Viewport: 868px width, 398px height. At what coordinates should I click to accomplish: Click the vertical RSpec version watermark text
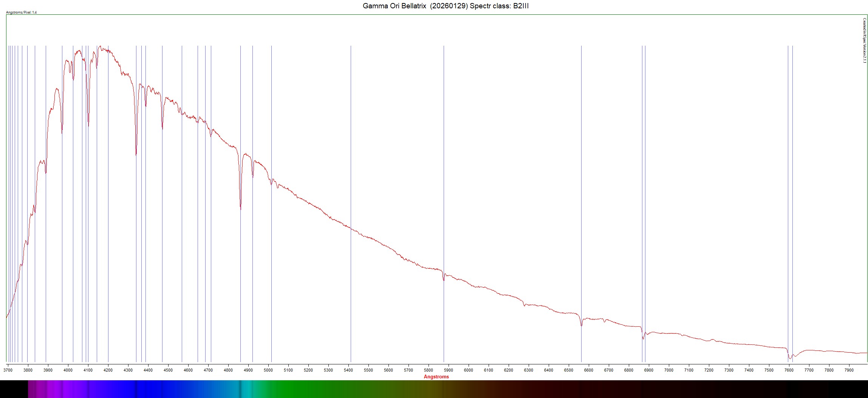864,40
